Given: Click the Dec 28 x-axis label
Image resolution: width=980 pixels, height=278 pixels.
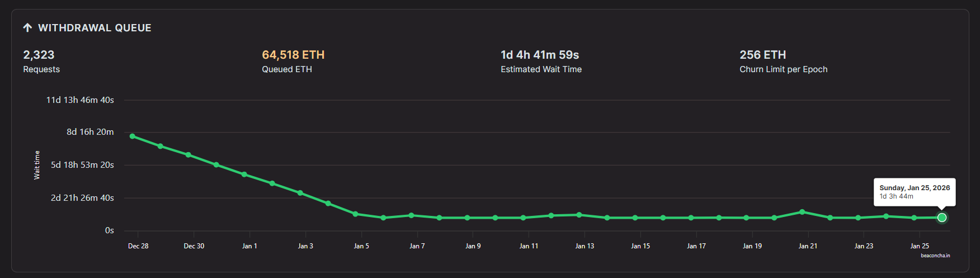Looking at the screenshot, I should click(138, 246).
